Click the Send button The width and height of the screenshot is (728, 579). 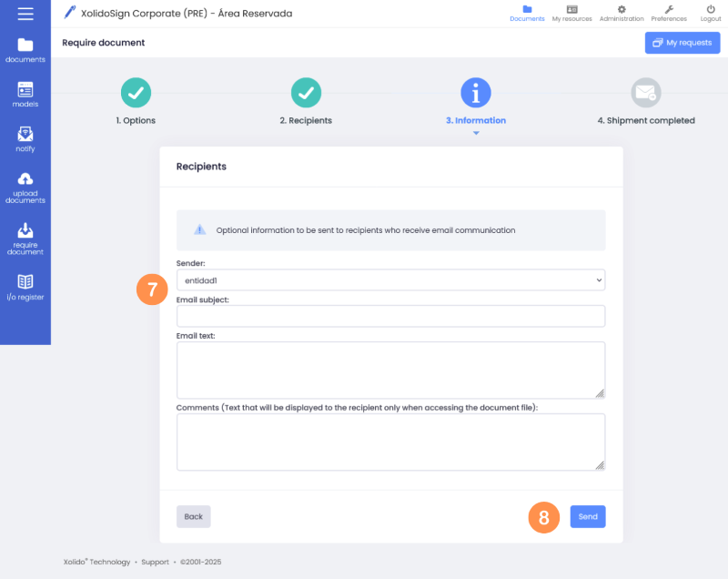click(588, 517)
